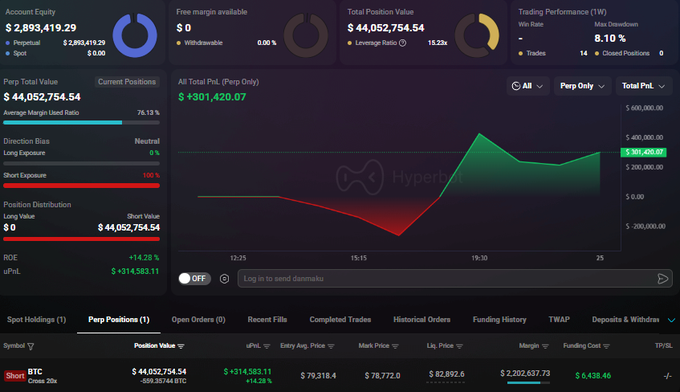This screenshot has height=392, width=680.
Task: Click the send danmaku paper plane icon
Action: [663, 279]
